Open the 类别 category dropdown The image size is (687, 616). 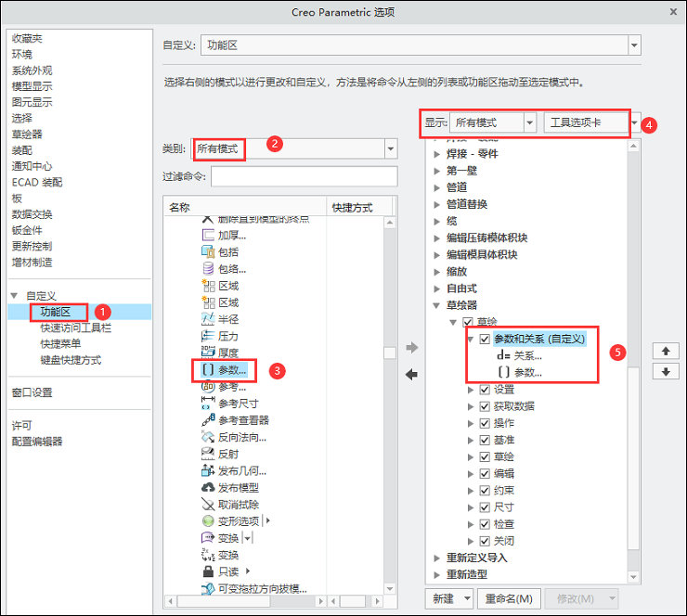click(x=391, y=148)
